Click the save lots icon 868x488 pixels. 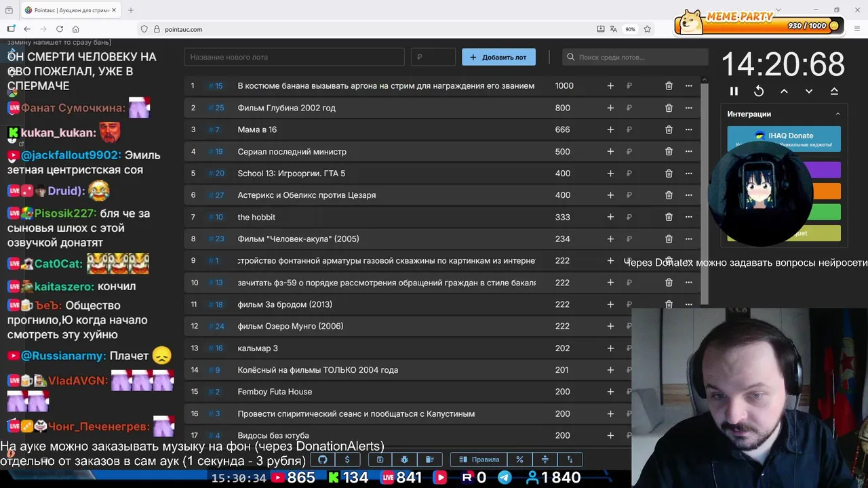coord(380,460)
